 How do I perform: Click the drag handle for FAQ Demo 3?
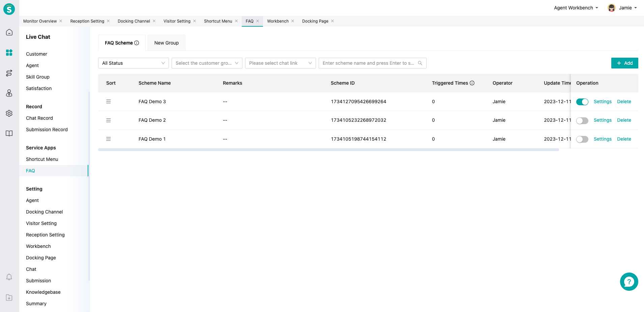coord(109,102)
